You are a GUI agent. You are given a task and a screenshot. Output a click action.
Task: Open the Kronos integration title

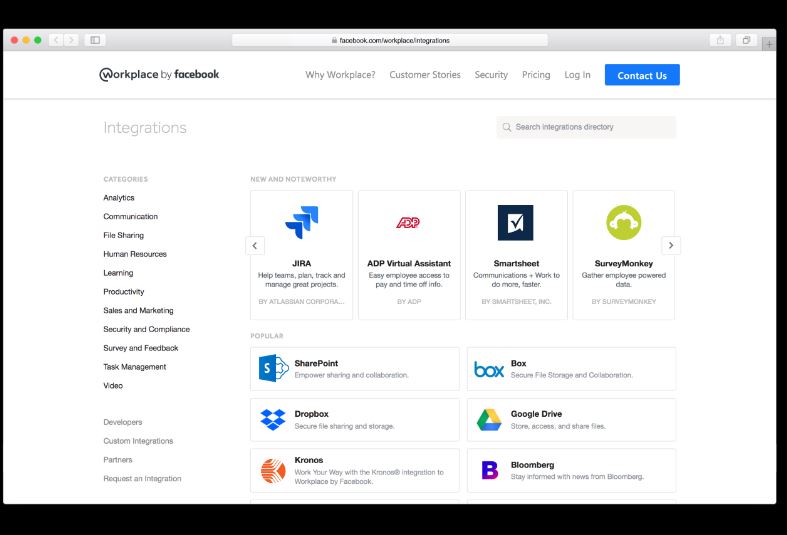pyautogui.click(x=309, y=460)
